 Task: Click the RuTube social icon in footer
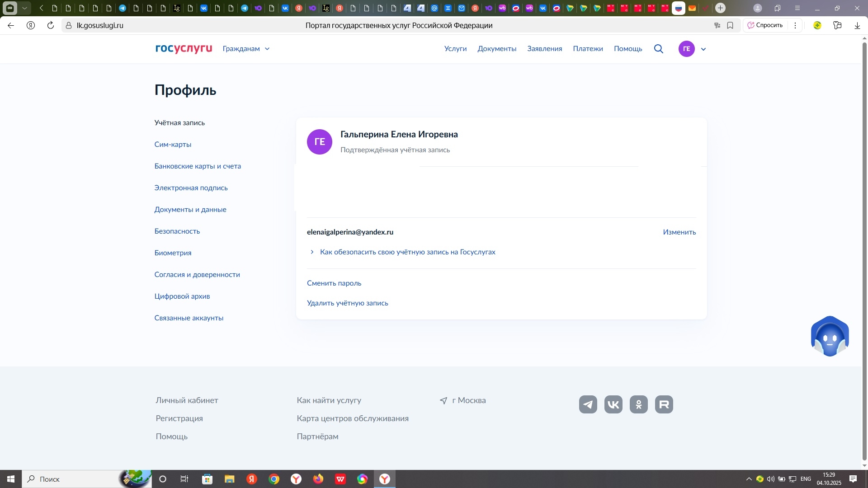point(664,404)
